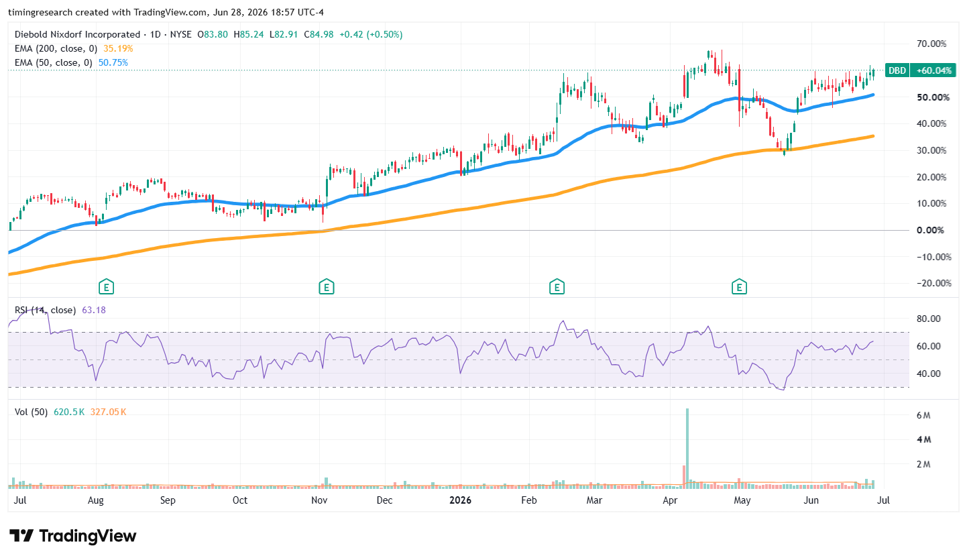Screen dimensions: 967x560
Task: Click the high price H85.24
Action: (248, 34)
